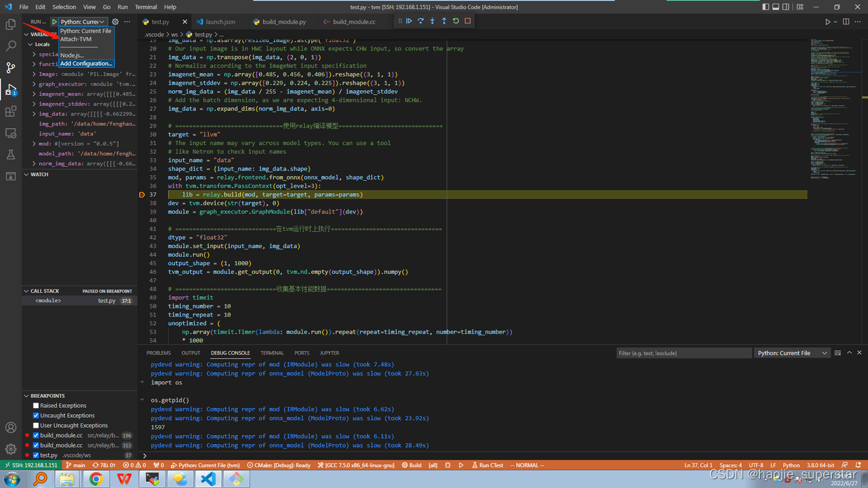Step Out in debug toolbar
The image size is (868, 488).
(x=444, y=21)
